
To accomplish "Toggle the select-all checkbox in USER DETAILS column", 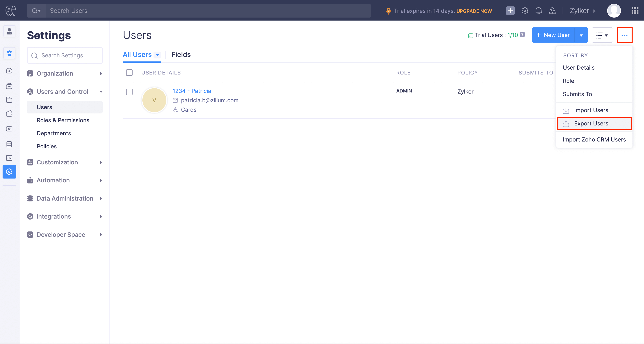I will (129, 73).
